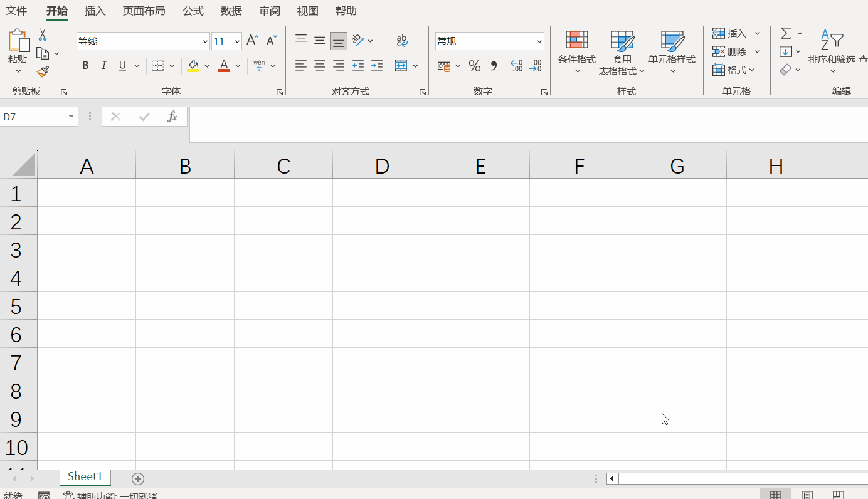Click the Format Painter brush icon
868x499 pixels.
[43, 72]
